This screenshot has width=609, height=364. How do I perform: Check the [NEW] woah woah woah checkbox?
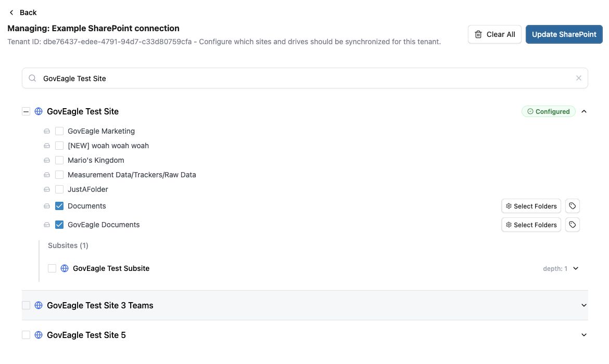(x=59, y=146)
